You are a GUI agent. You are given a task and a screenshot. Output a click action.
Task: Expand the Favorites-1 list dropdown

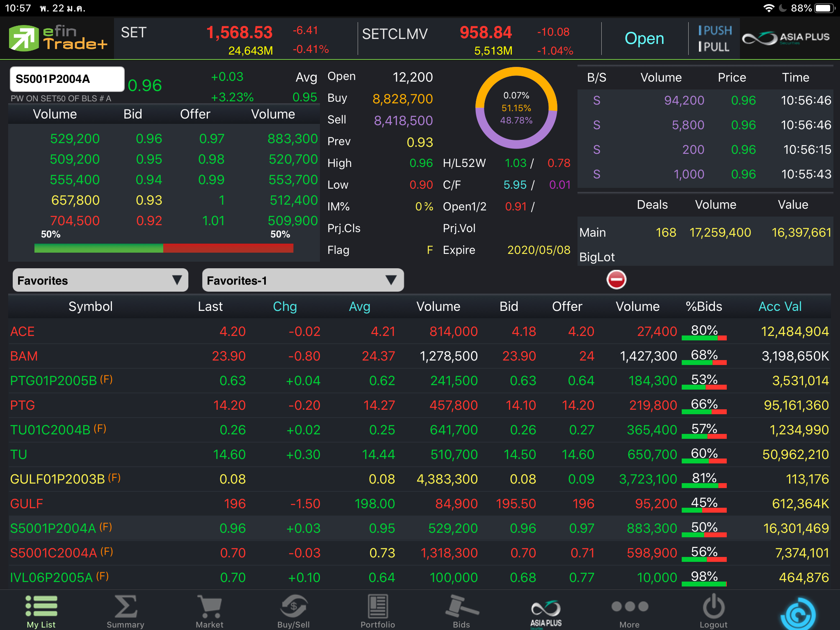[303, 281]
